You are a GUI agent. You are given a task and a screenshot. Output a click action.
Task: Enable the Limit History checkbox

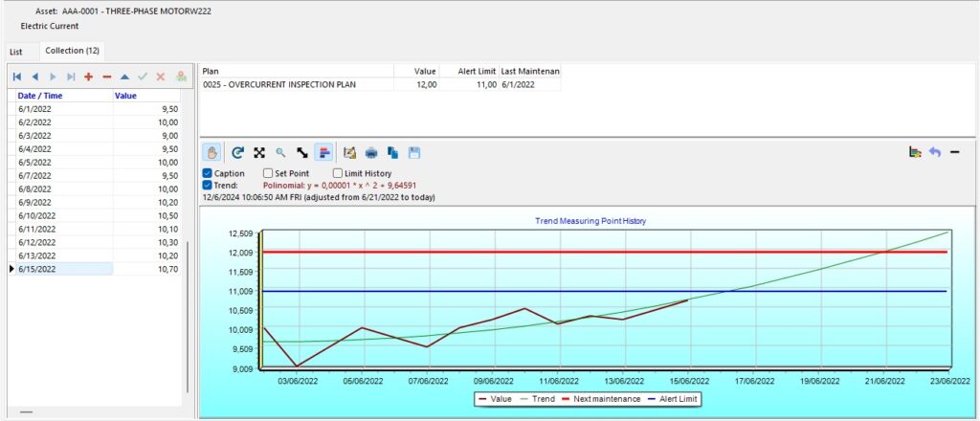coord(338,173)
